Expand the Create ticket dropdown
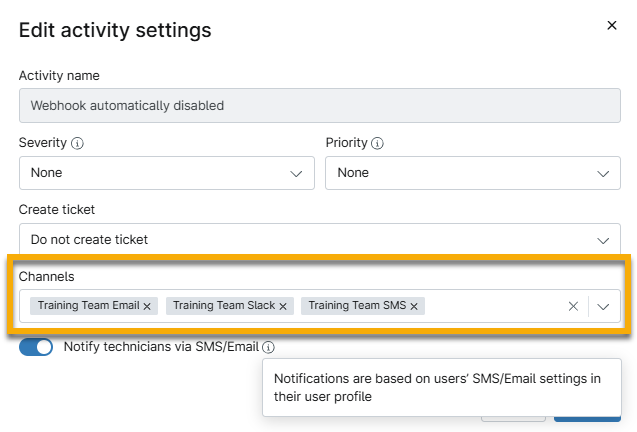This screenshot has height=432, width=637. pyautogui.click(x=320, y=240)
